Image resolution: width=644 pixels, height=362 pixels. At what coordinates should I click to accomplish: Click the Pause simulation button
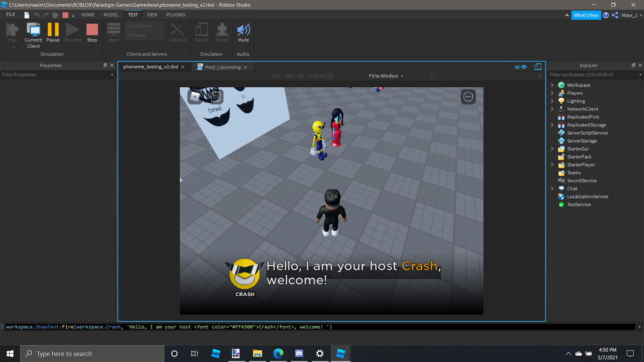coord(53,33)
